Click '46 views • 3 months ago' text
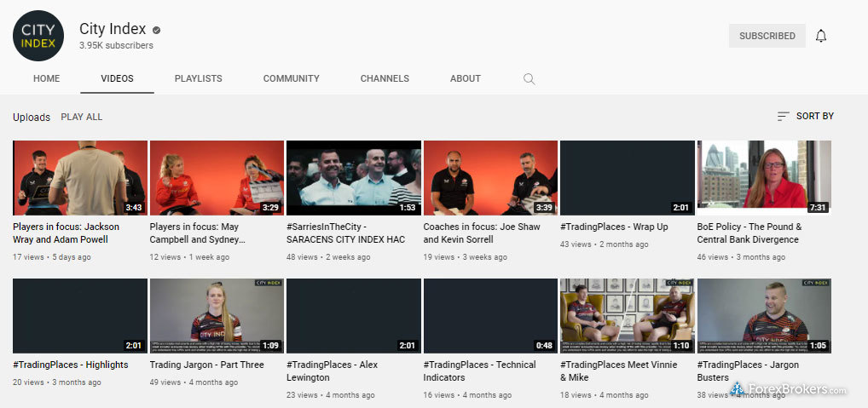Viewport: 868px width, 408px height. click(x=741, y=257)
